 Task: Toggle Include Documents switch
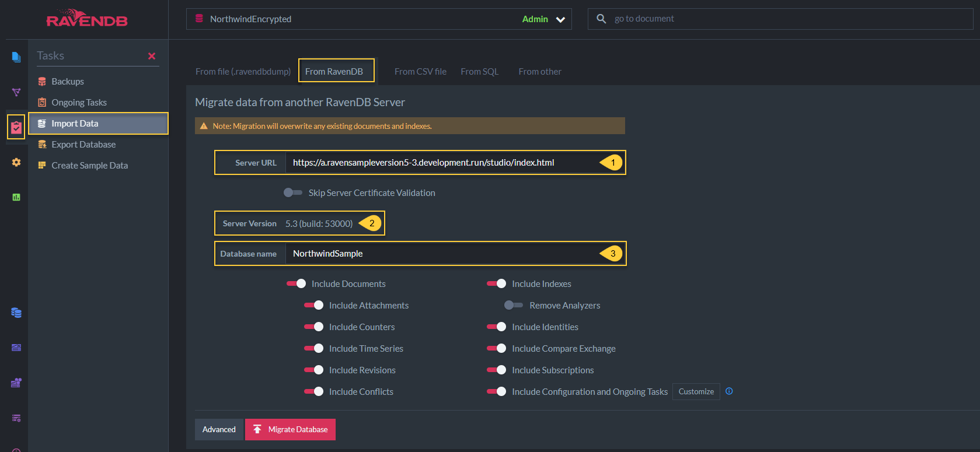pos(297,283)
